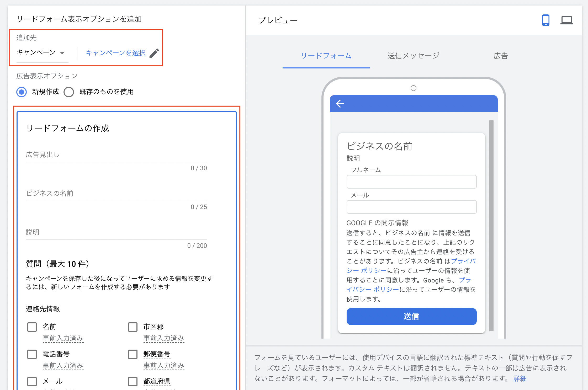Open the リードフォーム preview tab
The image size is (588, 390).
326,56
